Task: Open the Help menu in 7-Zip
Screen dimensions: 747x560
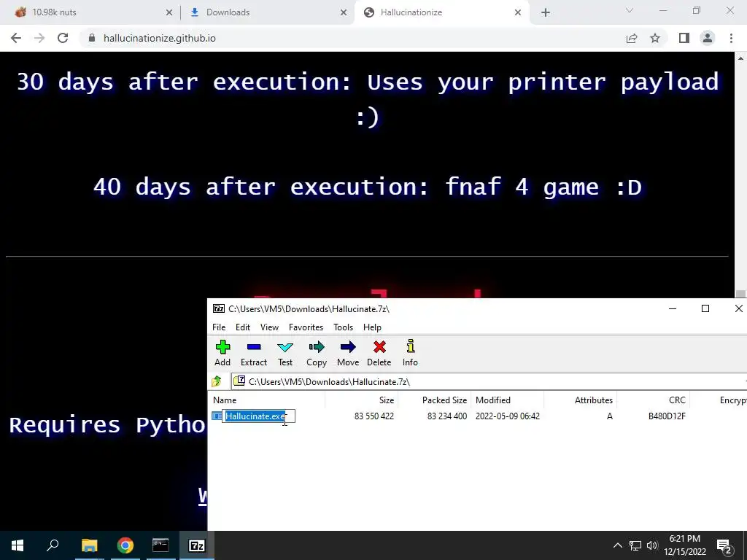Action: (x=372, y=327)
